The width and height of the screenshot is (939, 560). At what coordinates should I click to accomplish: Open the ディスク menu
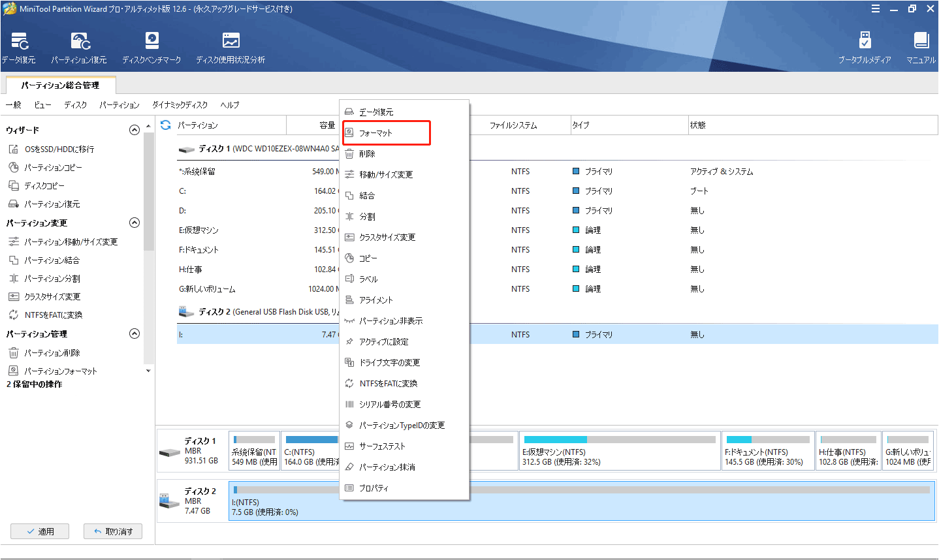74,104
